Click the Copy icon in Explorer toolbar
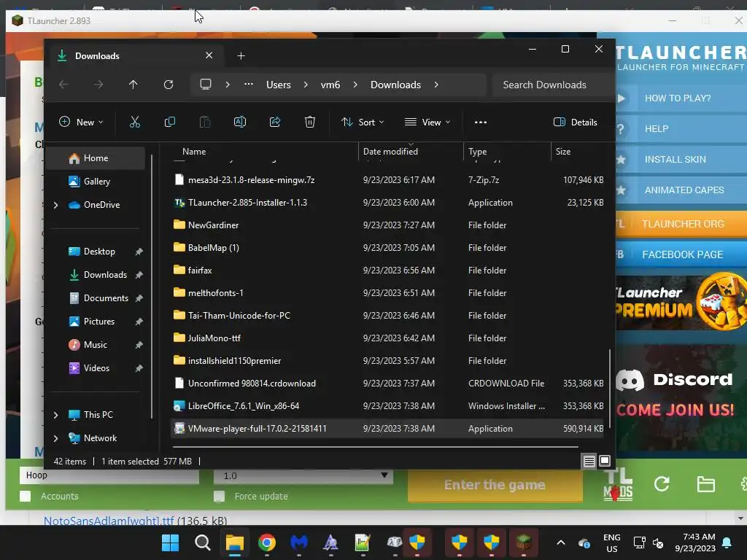 169,122
